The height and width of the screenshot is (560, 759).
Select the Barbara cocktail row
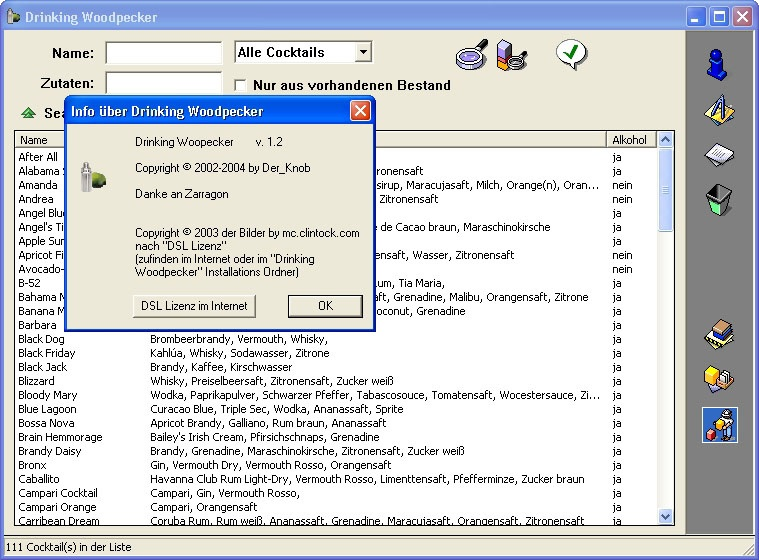pos(38,325)
